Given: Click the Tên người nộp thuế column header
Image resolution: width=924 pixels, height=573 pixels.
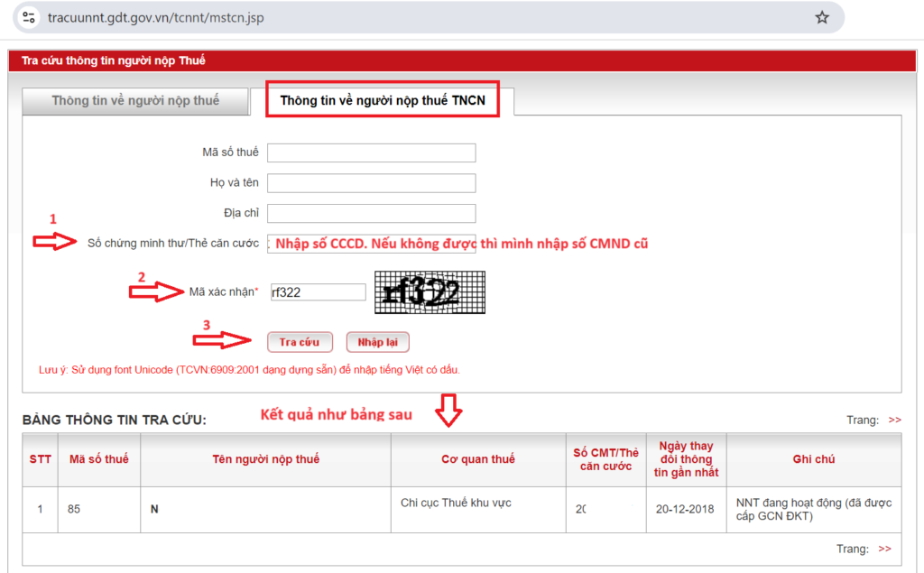Looking at the screenshot, I should [x=266, y=460].
